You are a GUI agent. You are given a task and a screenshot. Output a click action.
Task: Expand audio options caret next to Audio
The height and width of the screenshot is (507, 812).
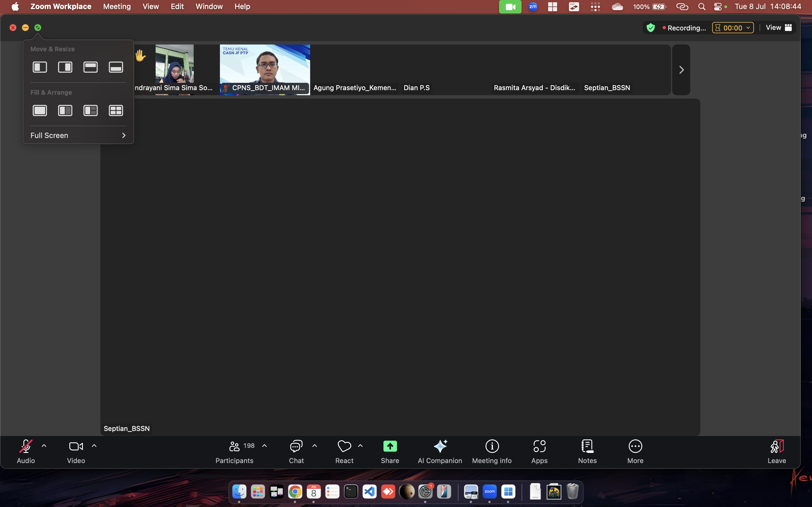44,446
